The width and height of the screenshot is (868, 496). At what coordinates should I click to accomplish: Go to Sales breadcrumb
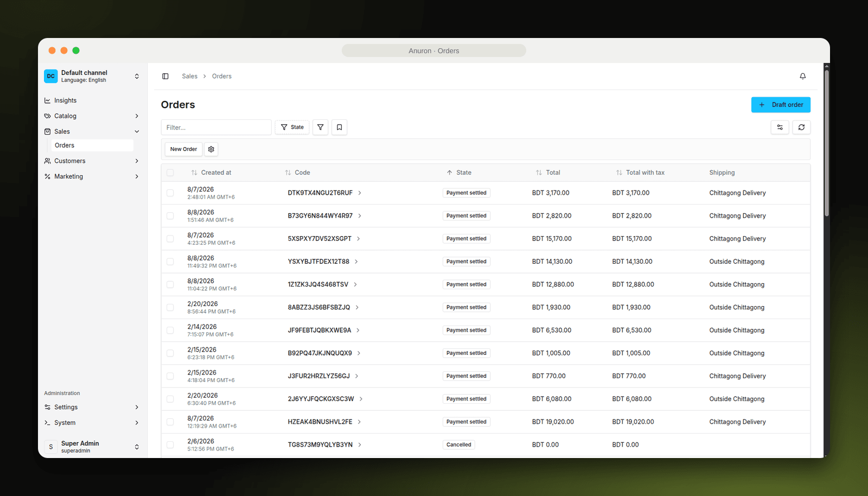(x=190, y=76)
